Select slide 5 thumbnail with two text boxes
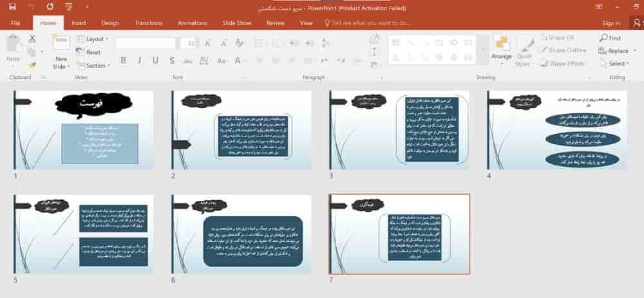This screenshot has height=298, width=644. pos(83,234)
